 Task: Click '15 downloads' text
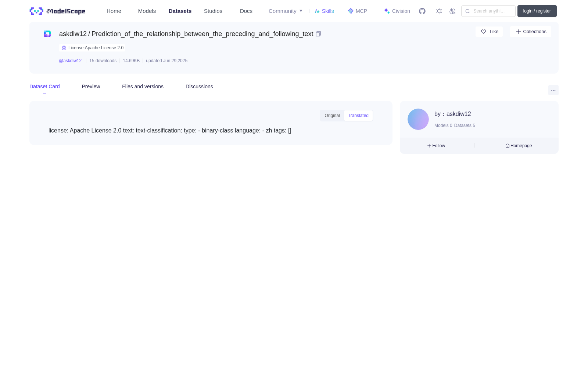(x=103, y=61)
